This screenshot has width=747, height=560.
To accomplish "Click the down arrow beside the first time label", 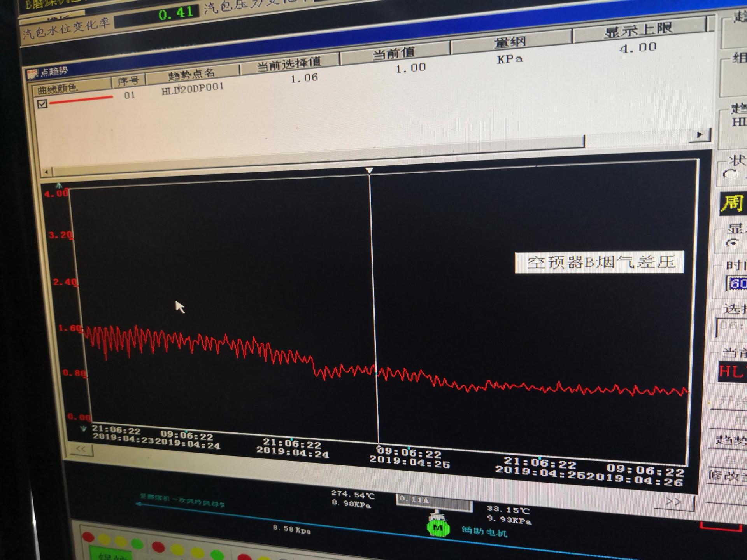I will coord(83,429).
